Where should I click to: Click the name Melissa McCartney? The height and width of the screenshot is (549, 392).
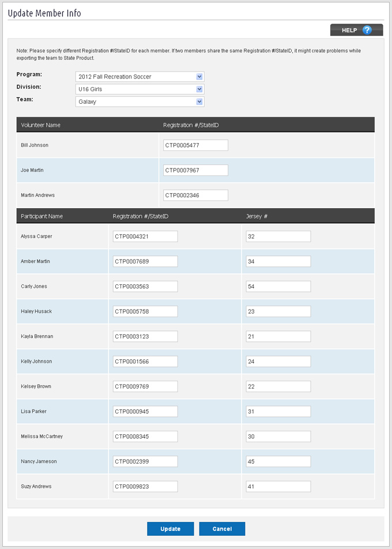click(42, 437)
